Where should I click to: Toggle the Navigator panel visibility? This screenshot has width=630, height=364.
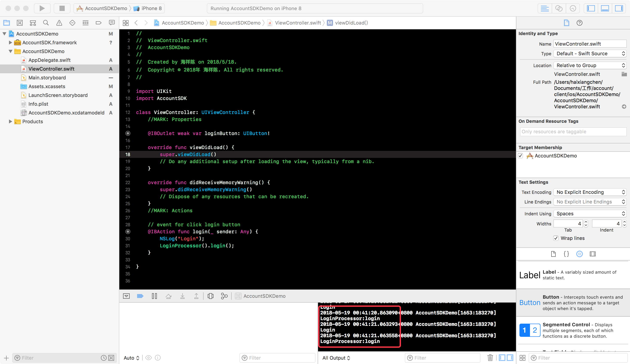(591, 8)
